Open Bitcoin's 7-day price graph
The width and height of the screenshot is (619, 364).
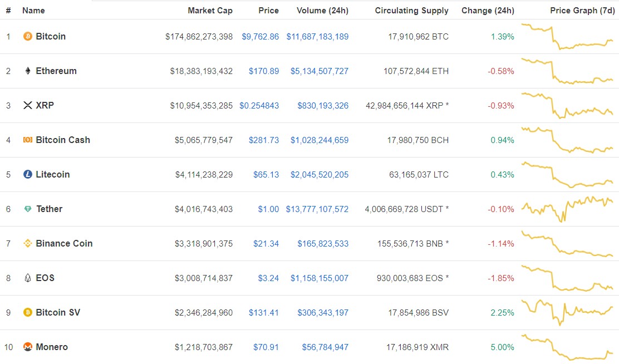tap(567, 36)
